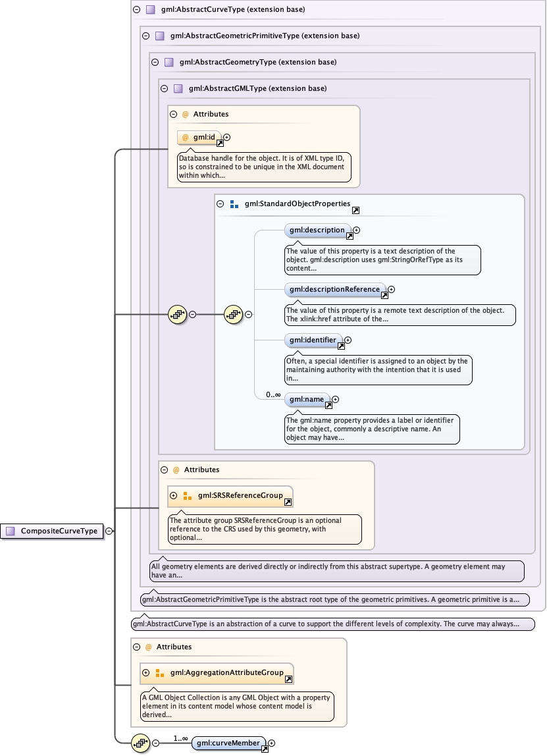Click the gml:name documentation about label or identifier
Image resolution: width=547 pixels, height=756 pixels.
point(372,429)
